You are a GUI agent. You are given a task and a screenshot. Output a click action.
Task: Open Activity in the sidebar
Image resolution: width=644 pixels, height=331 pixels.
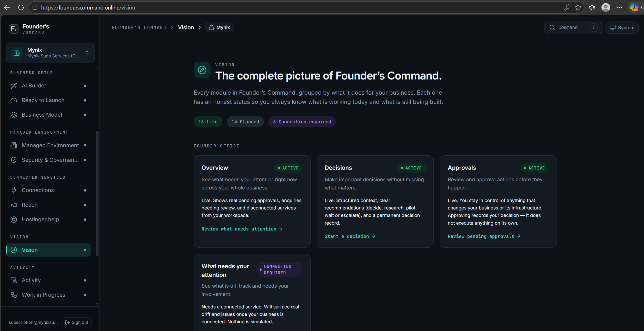coord(48,280)
